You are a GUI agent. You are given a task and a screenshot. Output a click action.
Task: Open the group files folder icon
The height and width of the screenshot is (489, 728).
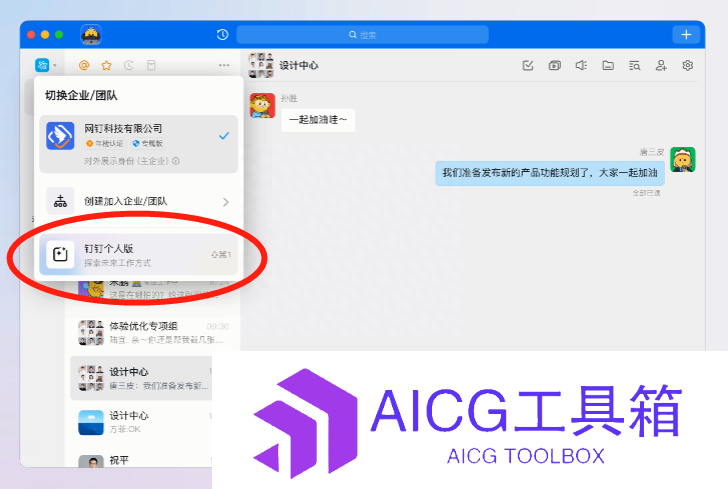[608, 65]
